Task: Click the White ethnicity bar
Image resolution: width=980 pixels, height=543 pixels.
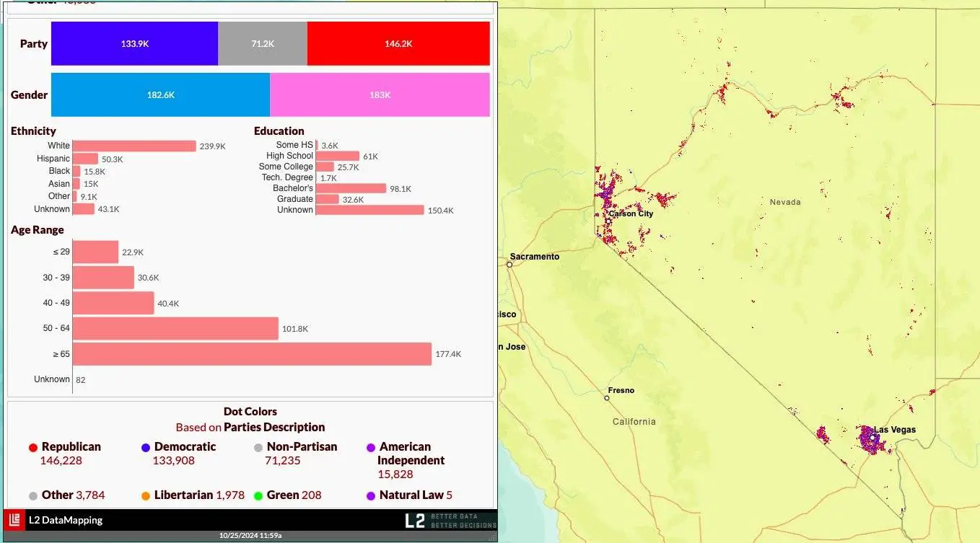Action: click(134, 146)
